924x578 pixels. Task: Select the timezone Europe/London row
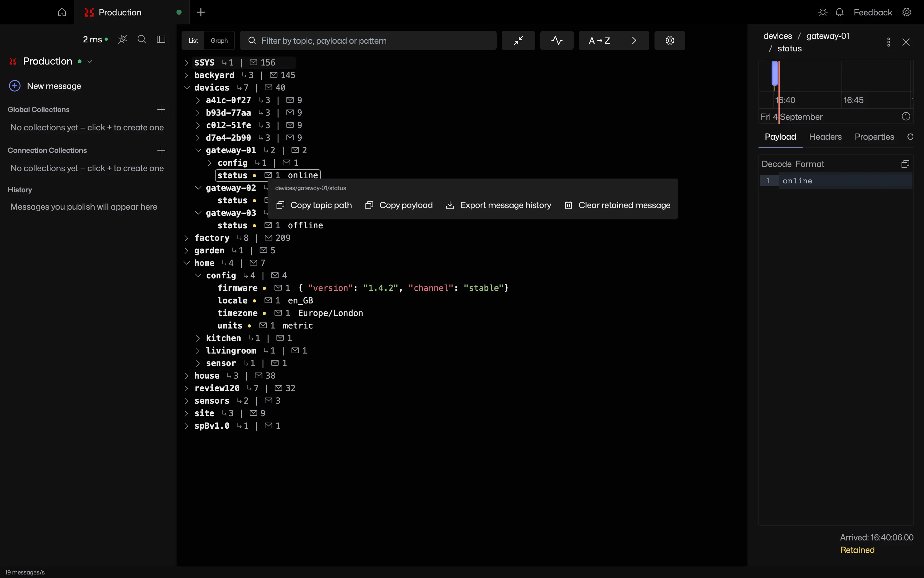tap(290, 313)
